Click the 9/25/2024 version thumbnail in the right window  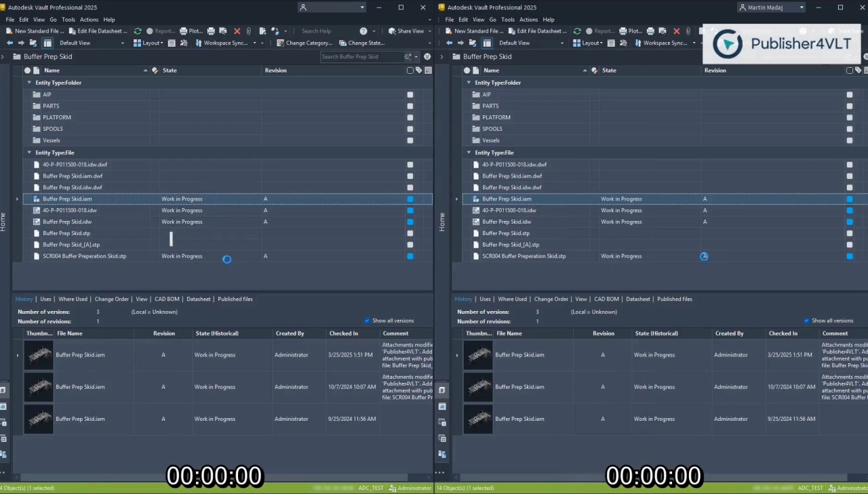tap(478, 419)
